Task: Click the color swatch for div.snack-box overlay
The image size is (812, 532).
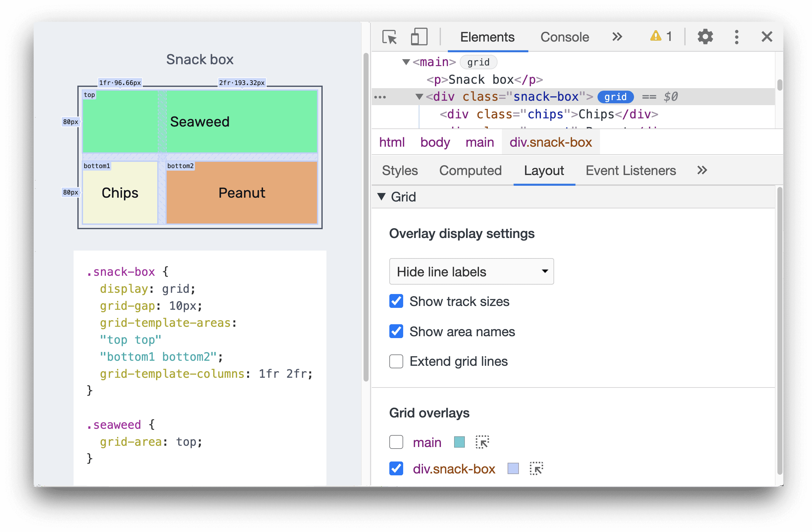Action: click(x=513, y=468)
